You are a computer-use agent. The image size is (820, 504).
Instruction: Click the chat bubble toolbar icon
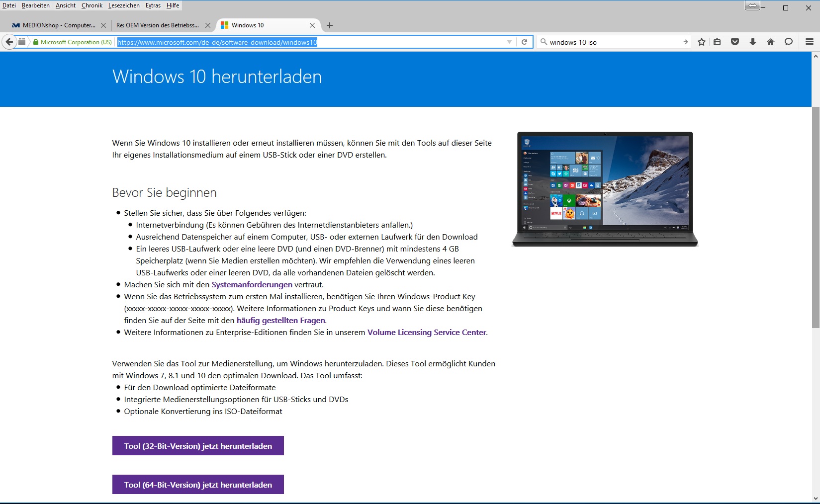coord(789,42)
